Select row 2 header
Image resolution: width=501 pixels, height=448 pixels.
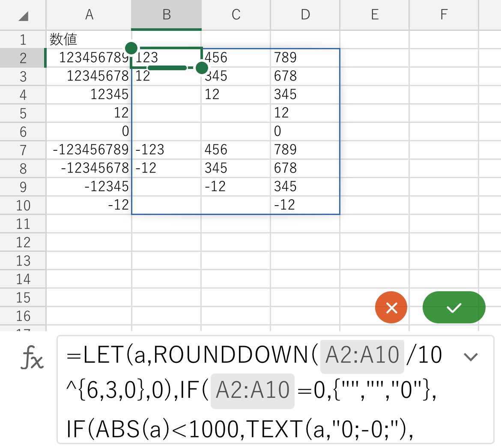click(23, 58)
